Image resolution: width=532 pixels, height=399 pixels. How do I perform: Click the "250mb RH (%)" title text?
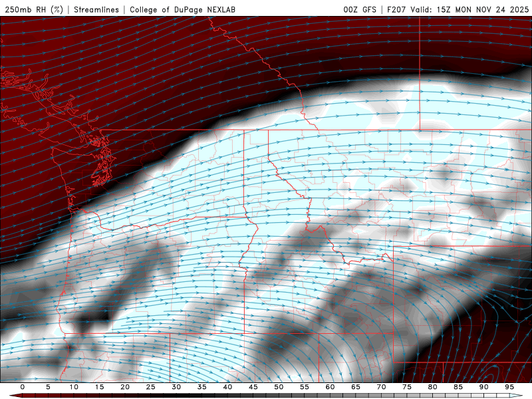(34, 9)
